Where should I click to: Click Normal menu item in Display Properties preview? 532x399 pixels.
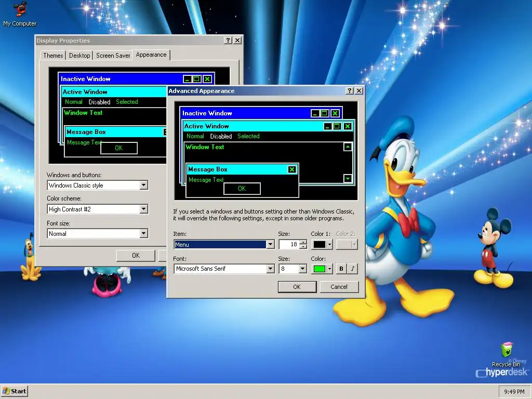pyautogui.click(x=74, y=102)
